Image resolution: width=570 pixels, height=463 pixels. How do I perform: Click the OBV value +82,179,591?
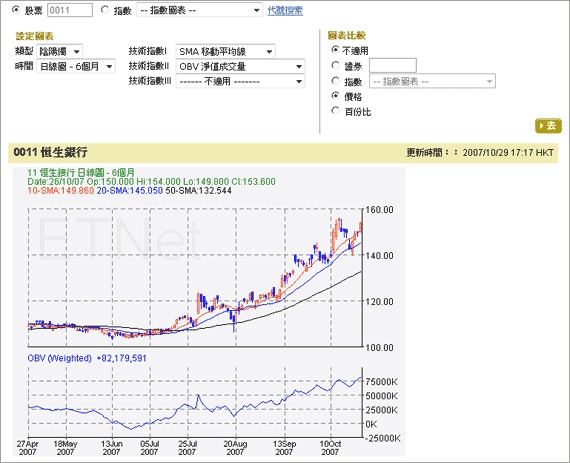pos(121,358)
